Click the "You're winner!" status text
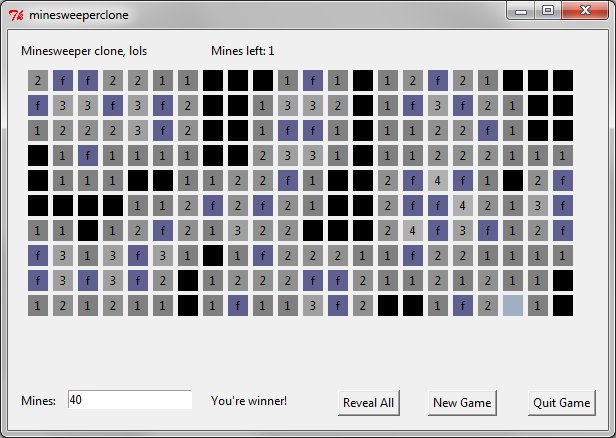The image size is (616, 438). coord(249,401)
